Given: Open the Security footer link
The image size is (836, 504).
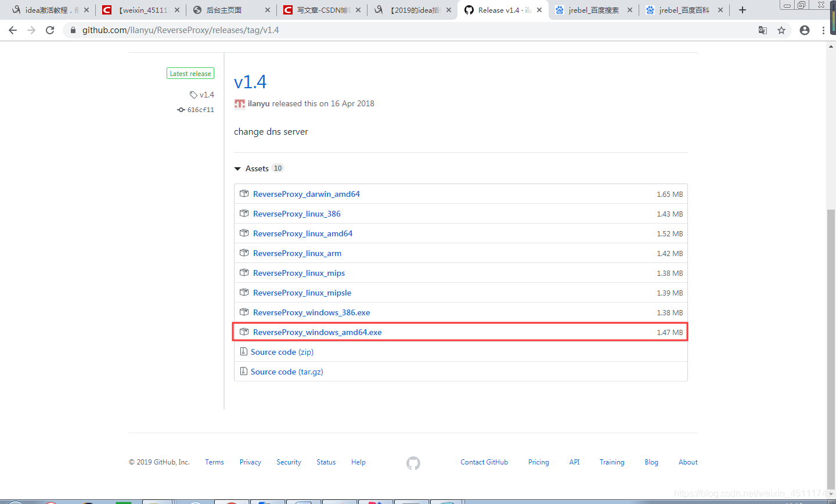Looking at the screenshot, I should (x=289, y=462).
